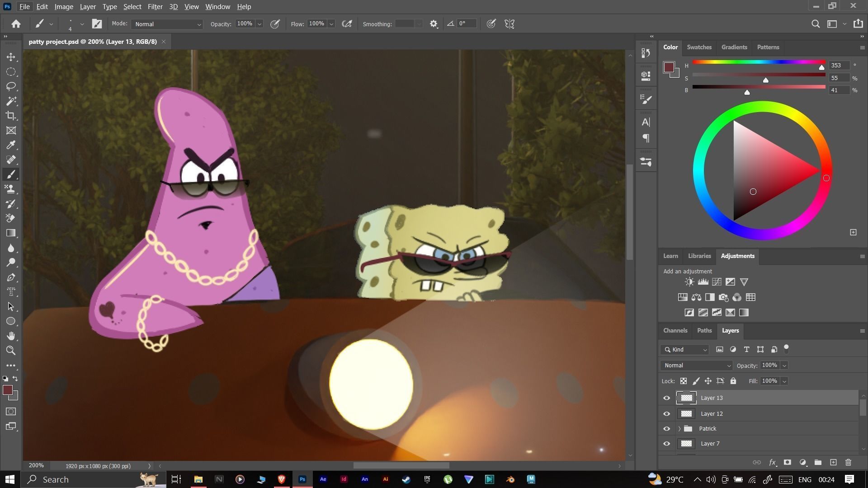Image resolution: width=868 pixels, height=488 pixels.
Task: Create a new layer
Action: [833, 462]
